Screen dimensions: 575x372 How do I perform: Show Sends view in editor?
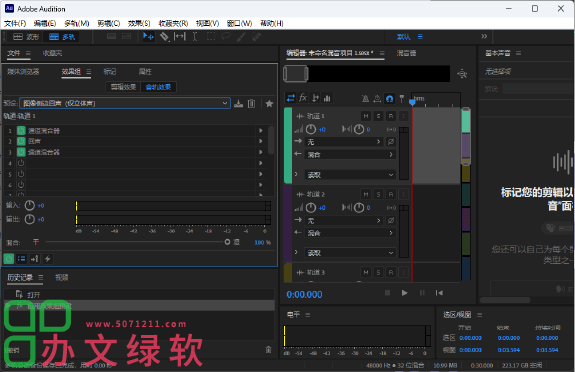315,98
